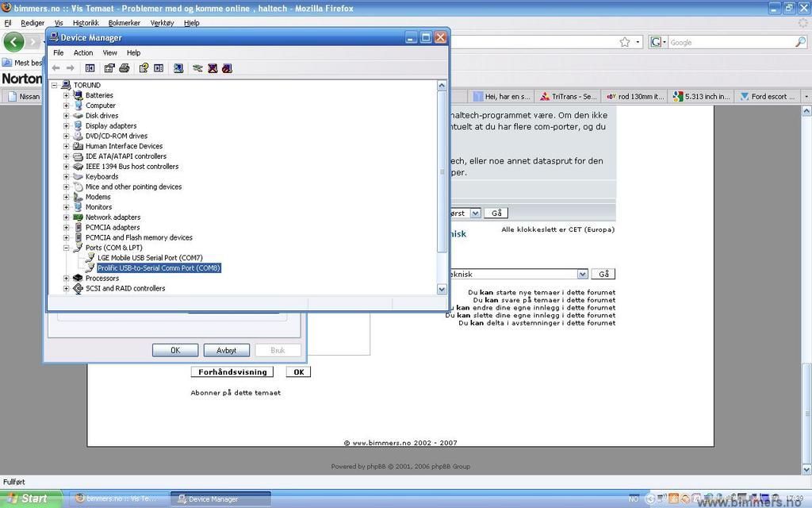
Task: Click the IEEE 1394 Bus host controllers icon
Action: 78,167
